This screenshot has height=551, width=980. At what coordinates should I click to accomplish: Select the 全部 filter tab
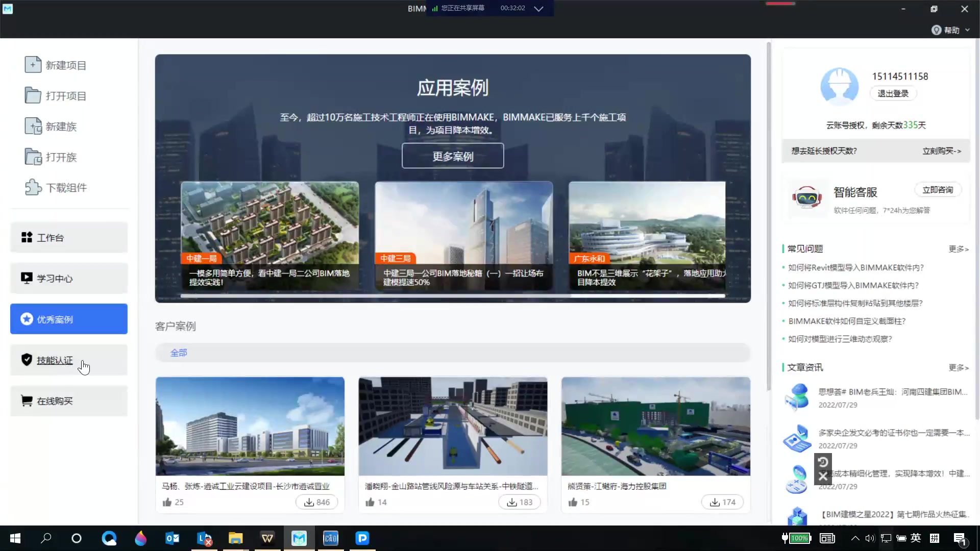[179, 353]
